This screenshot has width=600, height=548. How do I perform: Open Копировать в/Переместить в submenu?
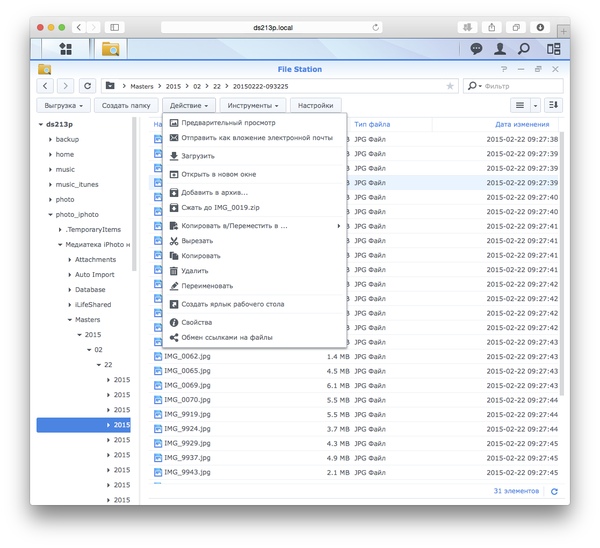click(x=254, y=226)
